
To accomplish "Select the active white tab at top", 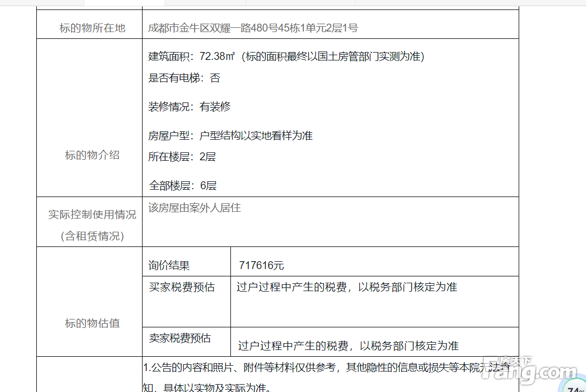I will [120, 3].
